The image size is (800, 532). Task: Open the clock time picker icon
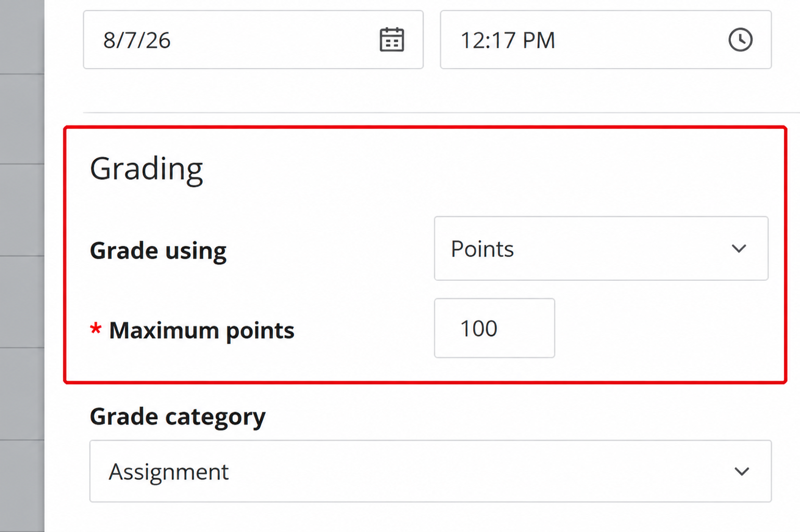740,40
